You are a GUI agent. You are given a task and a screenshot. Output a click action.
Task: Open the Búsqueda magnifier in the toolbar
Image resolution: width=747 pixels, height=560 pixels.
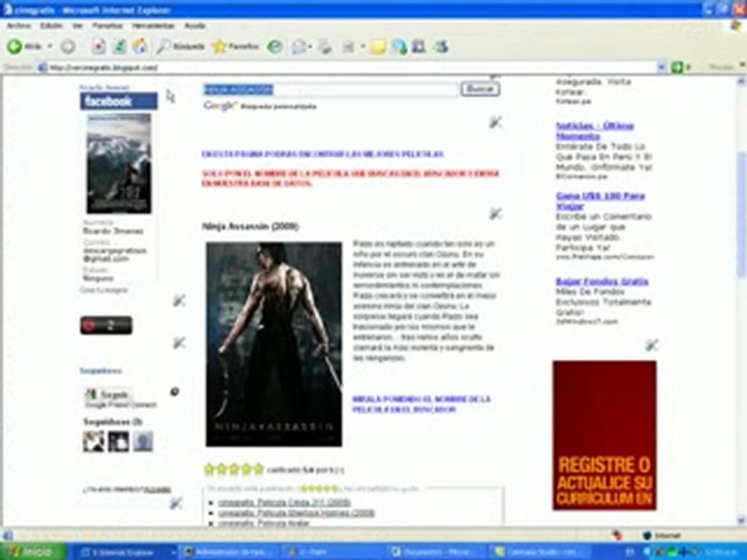coord(181,46)
